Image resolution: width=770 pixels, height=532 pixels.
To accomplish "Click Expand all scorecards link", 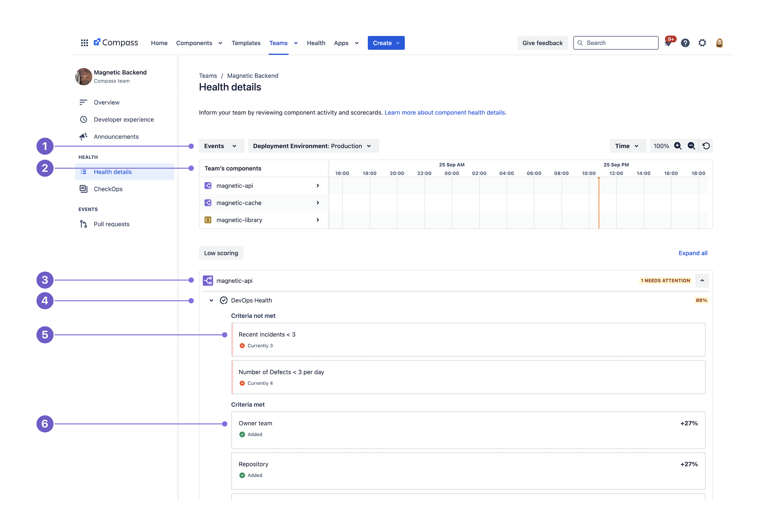I will coord(692,253).
